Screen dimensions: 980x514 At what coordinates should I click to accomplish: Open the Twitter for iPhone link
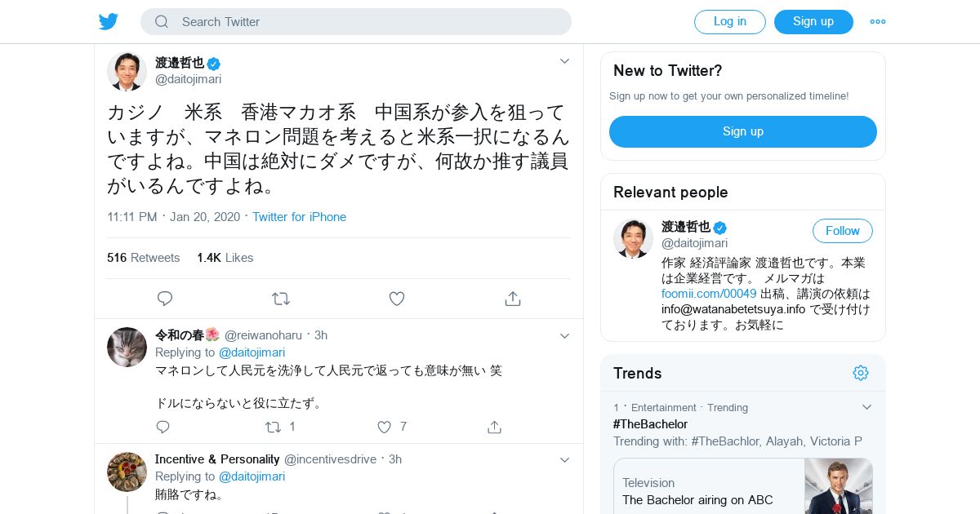point(299,217)
